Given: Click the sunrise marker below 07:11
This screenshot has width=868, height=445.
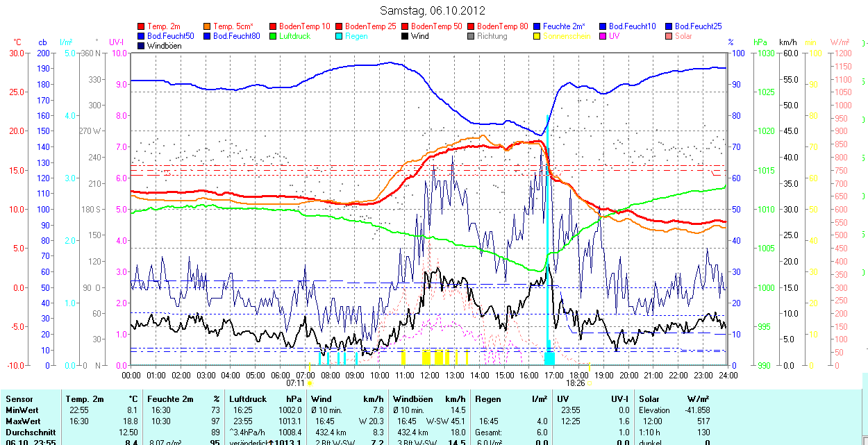Looking at the screenshot, I should point(310,383).
